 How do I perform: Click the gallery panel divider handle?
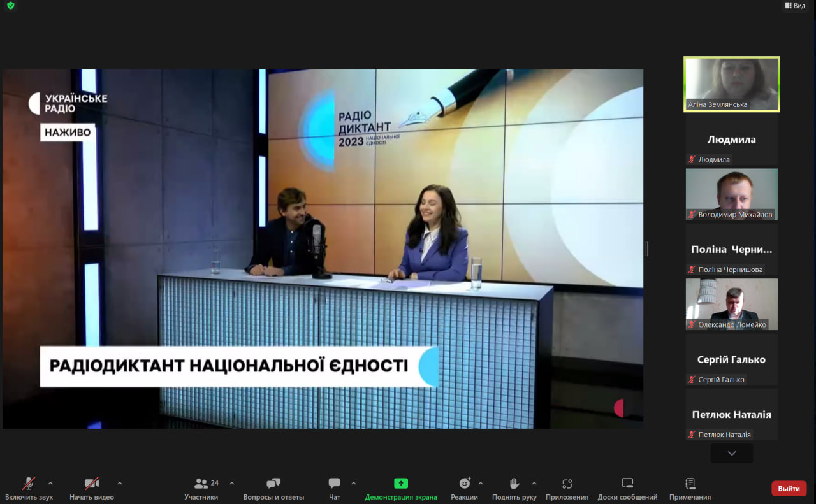647,248
